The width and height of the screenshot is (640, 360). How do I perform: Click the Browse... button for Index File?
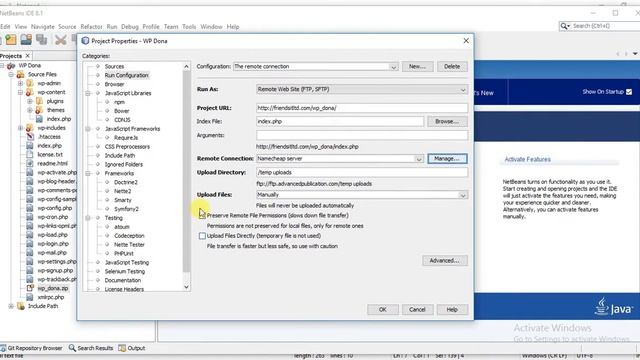pyautogui.click(x=447, y=121)
